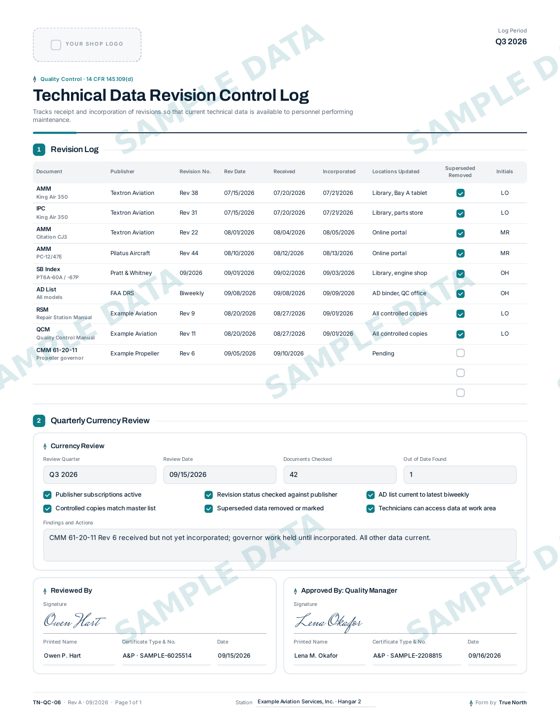This screenshot has height=725, width=560.
Task: Toggle Superseded Removed for AMM King Air 350
Action: tap(460, 193)
